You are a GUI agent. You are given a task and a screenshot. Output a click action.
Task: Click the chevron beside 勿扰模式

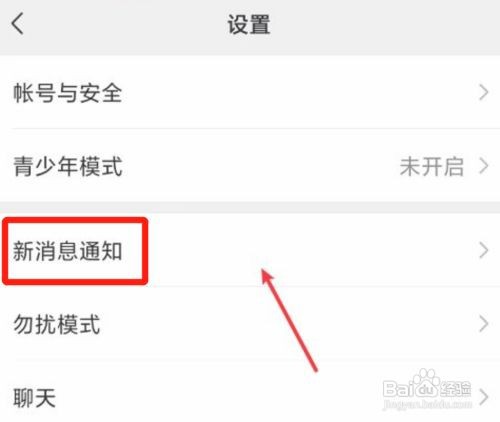[484, 324]
